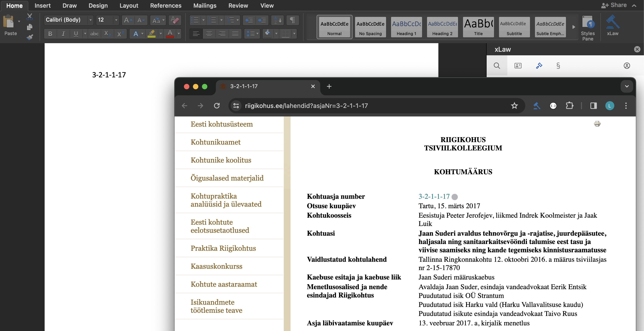Toggle italic formatting

[x=63, y=34]
